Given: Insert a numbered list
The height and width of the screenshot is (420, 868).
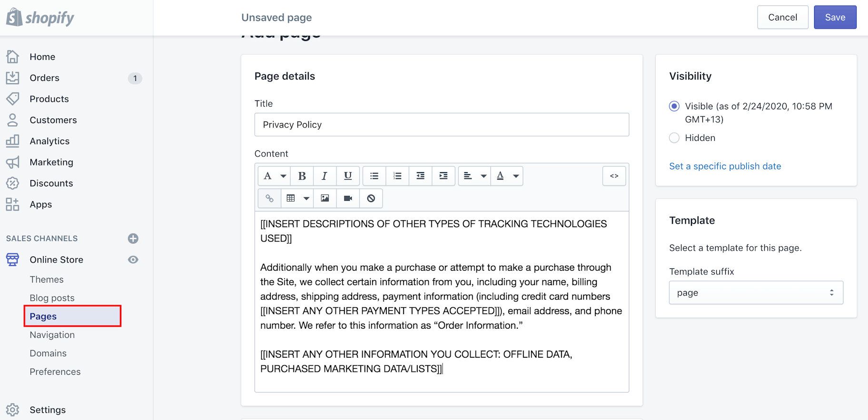Looking at the screenshot, I should click(397, 176).
